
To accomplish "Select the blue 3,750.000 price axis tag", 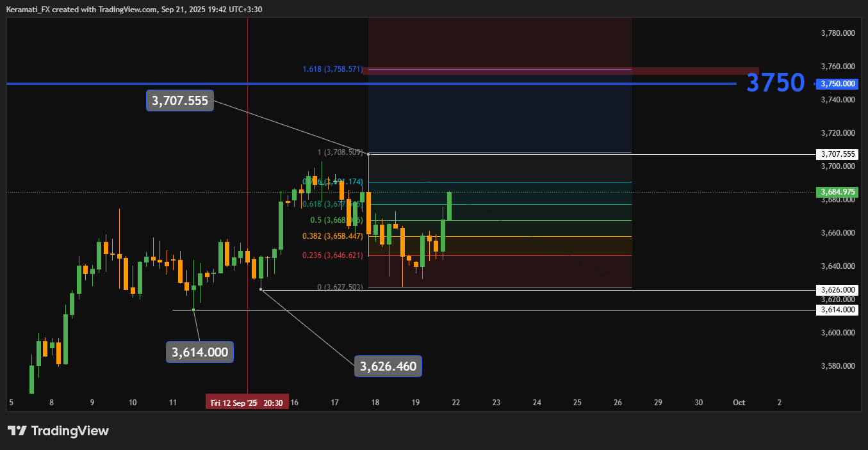I will 838,84.
